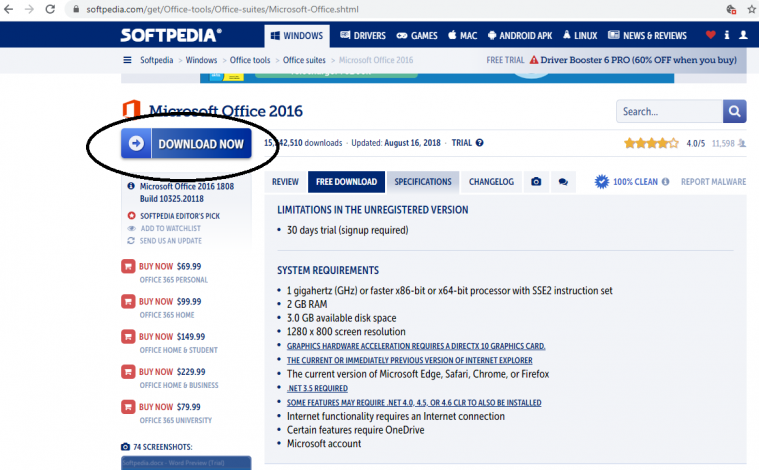Open the DRIVERS section
This screenshot has height=470, width=759.
(x=363, y=36)
